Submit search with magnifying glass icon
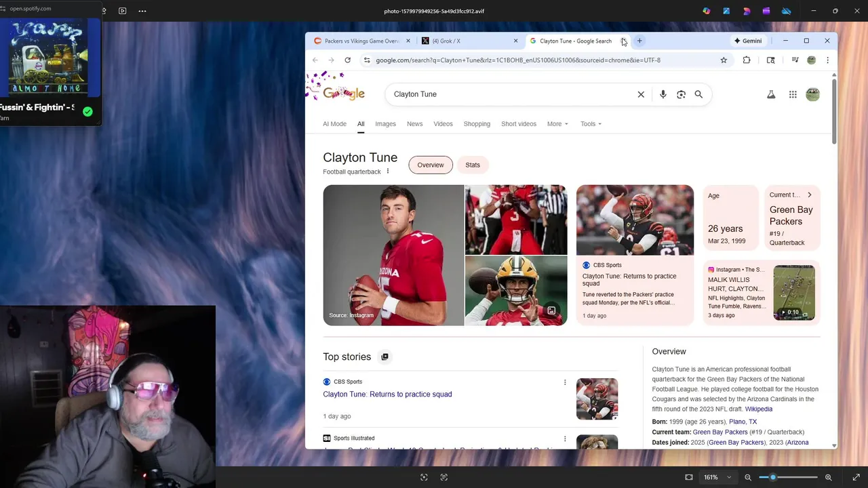Screen dimensions: 868x488 pos(698,94)
